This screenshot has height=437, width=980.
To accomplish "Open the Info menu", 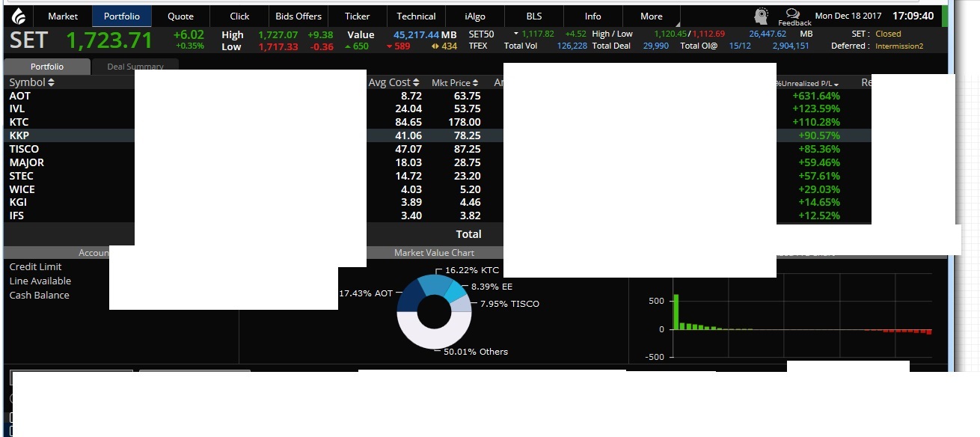I will pos(593,16).
